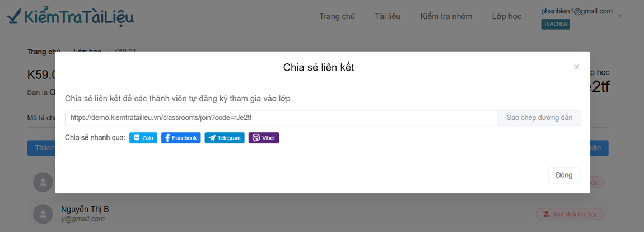Click the member name Nguyễn Thị B
This screenshot has width=644, height=232.
[x=85, y=209]
